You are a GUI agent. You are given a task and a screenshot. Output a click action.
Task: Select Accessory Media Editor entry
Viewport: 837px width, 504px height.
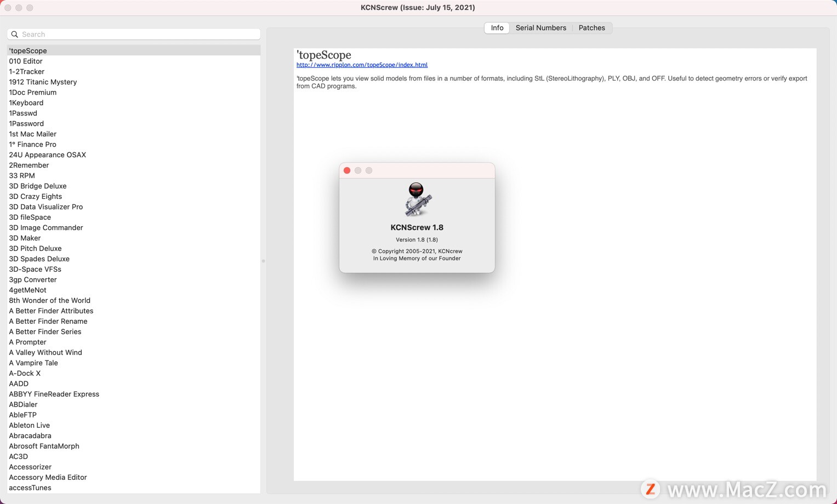134,477
